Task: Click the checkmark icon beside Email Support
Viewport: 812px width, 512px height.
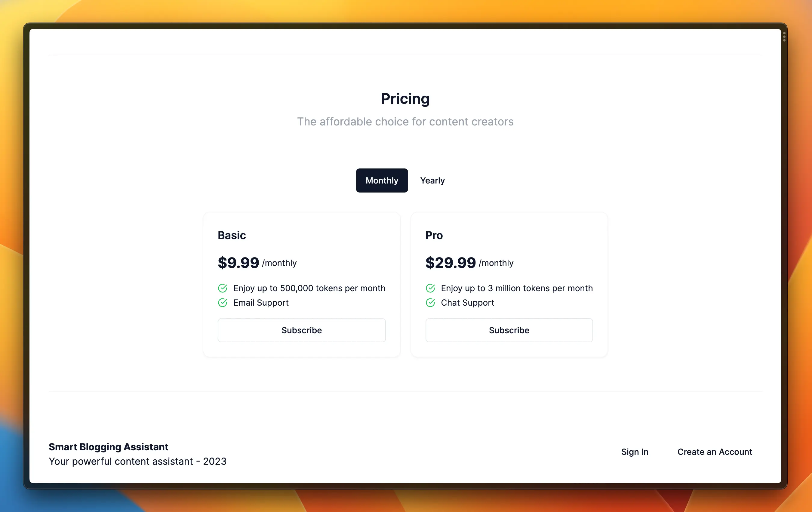Action: 223,303
